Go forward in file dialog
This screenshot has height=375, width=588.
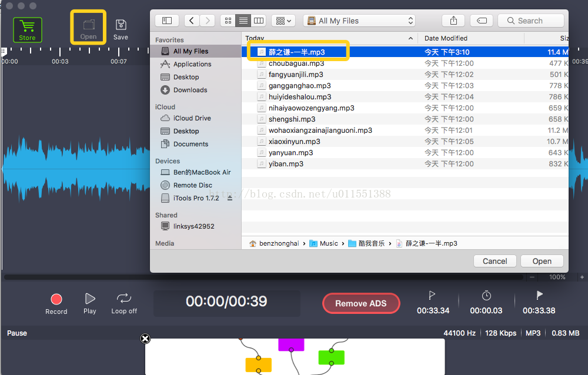click(208, 21)
